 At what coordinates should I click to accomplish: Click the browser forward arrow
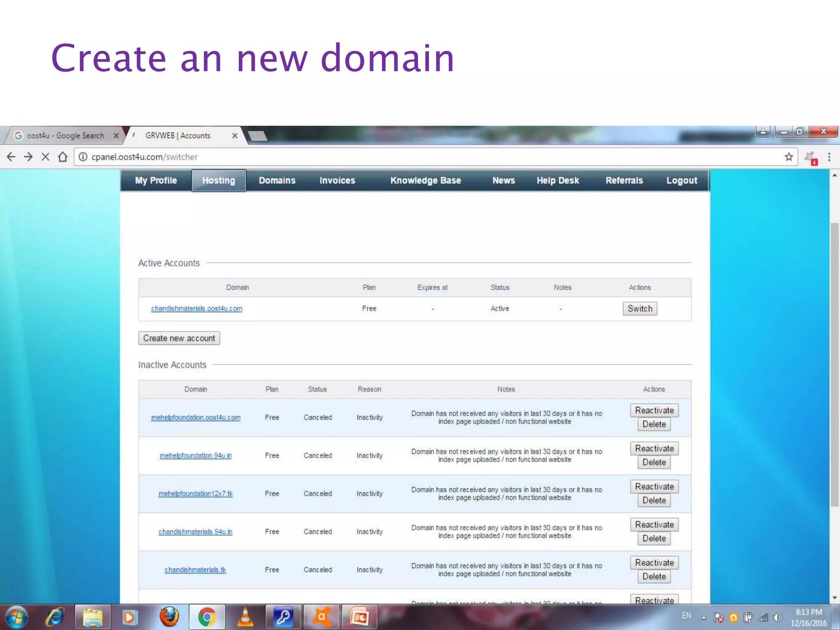(x=28, y=157)
